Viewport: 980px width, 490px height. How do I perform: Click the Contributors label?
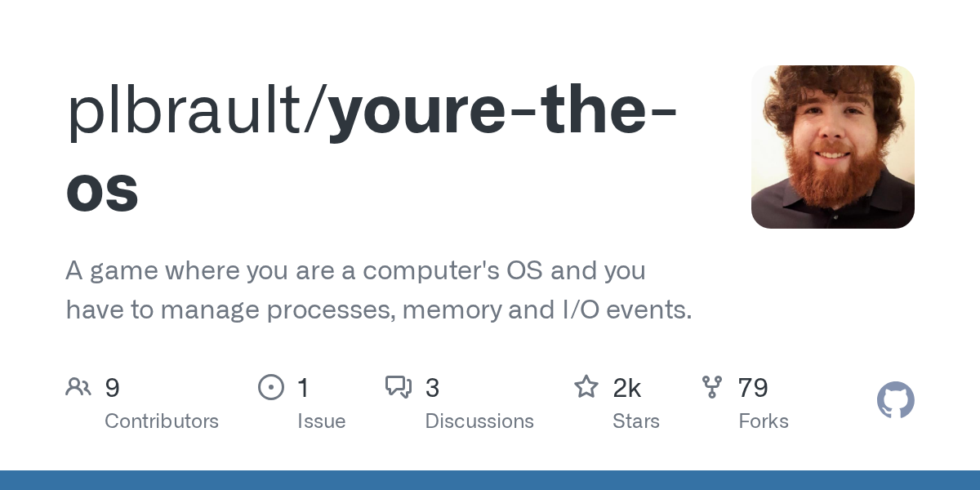pos(162,421)
